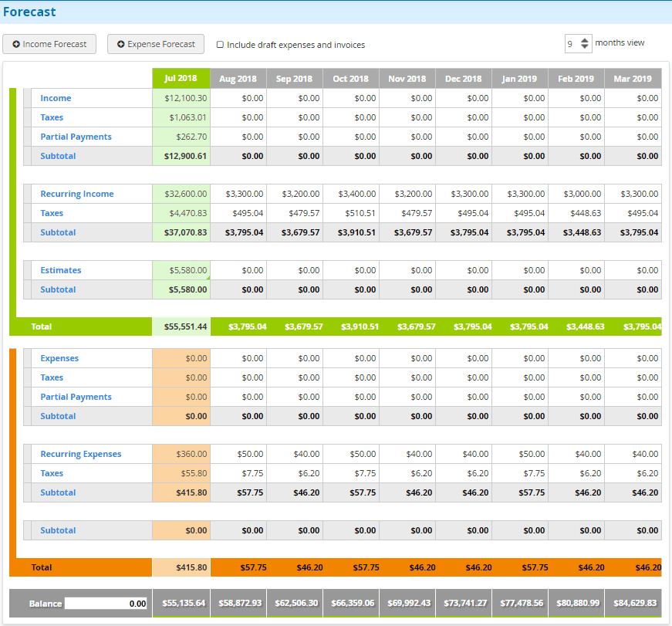Open Subtotal link below income Partial Payments

58,156
